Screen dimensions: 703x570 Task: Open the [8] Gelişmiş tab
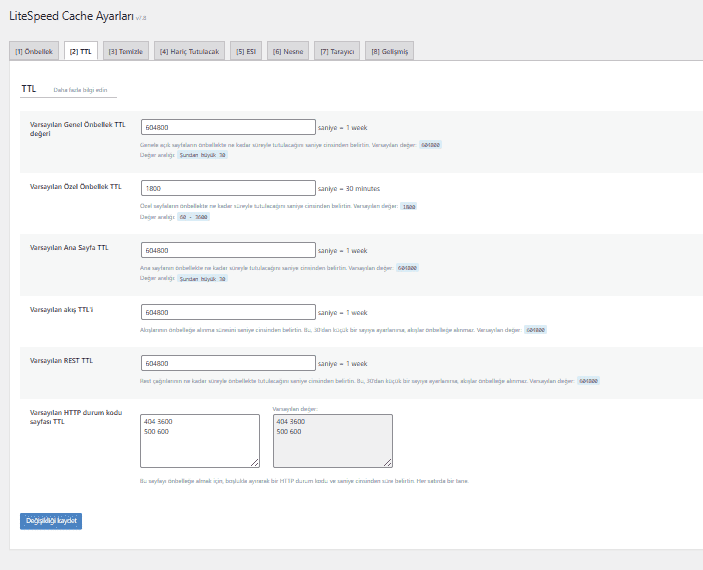tap(389, 51)
